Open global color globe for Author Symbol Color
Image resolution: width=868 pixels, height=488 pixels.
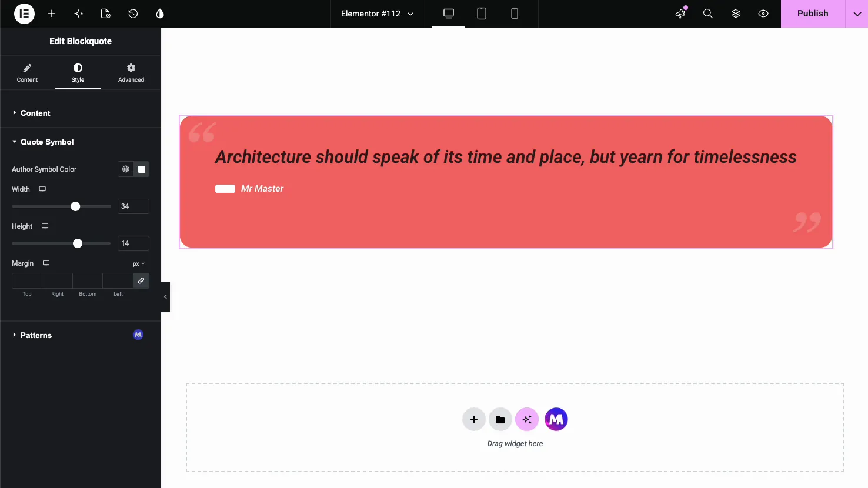point(126,169)
